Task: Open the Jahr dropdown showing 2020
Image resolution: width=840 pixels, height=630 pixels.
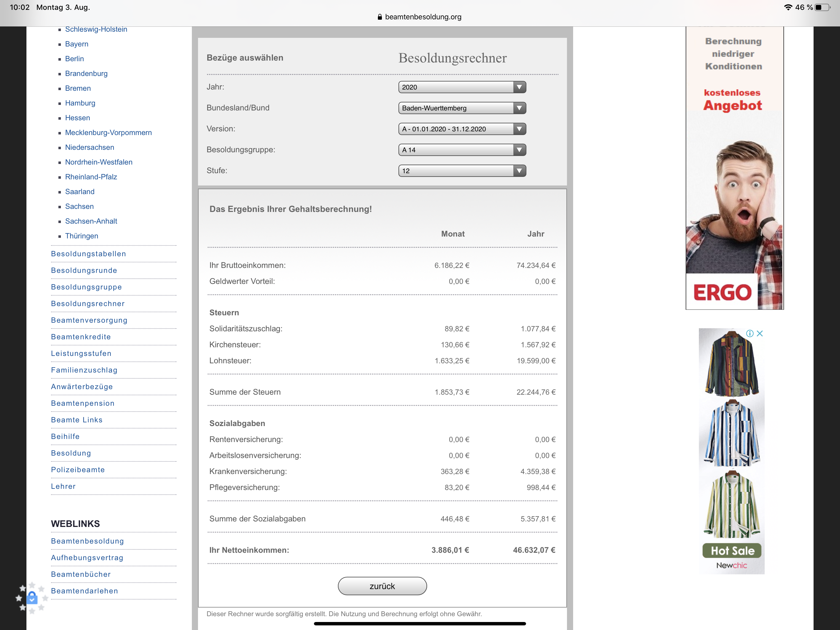Action: tap(462, 87)
